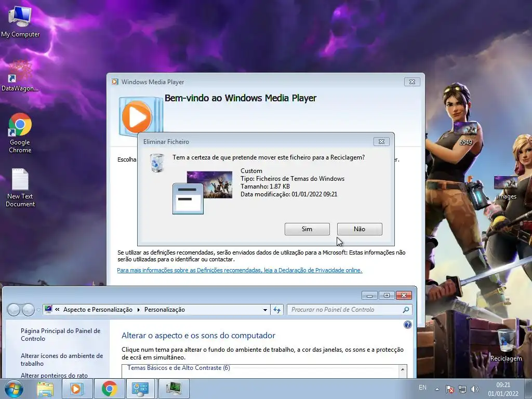
Task: Open Action Center flag icon
Action: point(449,389)
